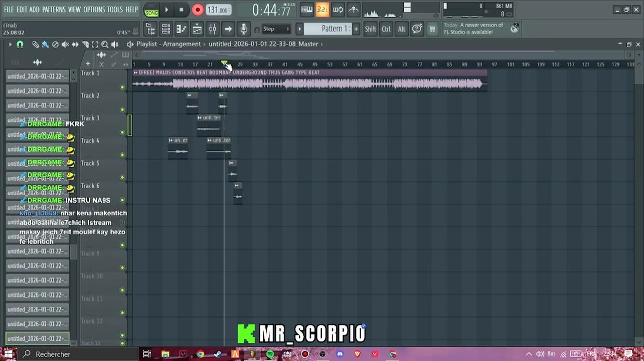Select the Draw pencil tool
This screenshot has width=644, height=361.
point(36,45)
